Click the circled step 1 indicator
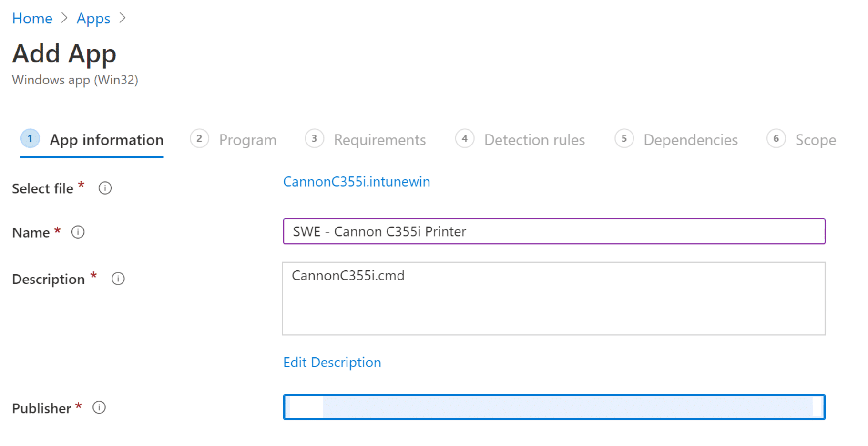 point(30,138)
